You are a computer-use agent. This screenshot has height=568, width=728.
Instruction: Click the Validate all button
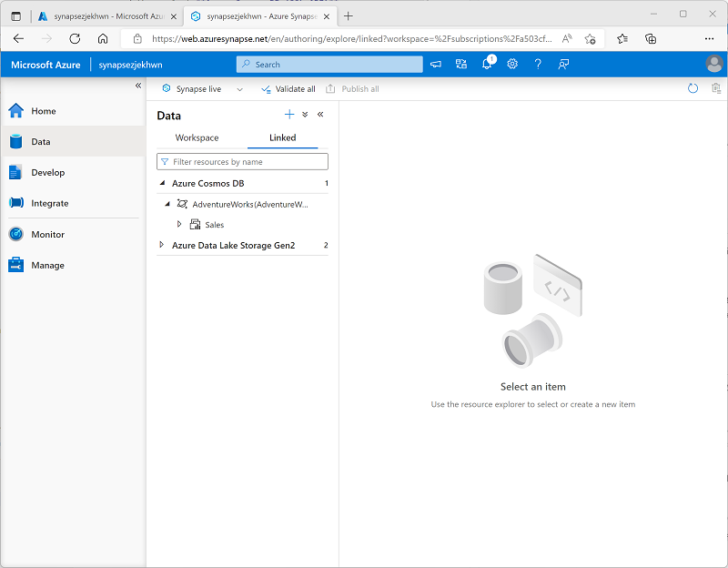point(288,88)
